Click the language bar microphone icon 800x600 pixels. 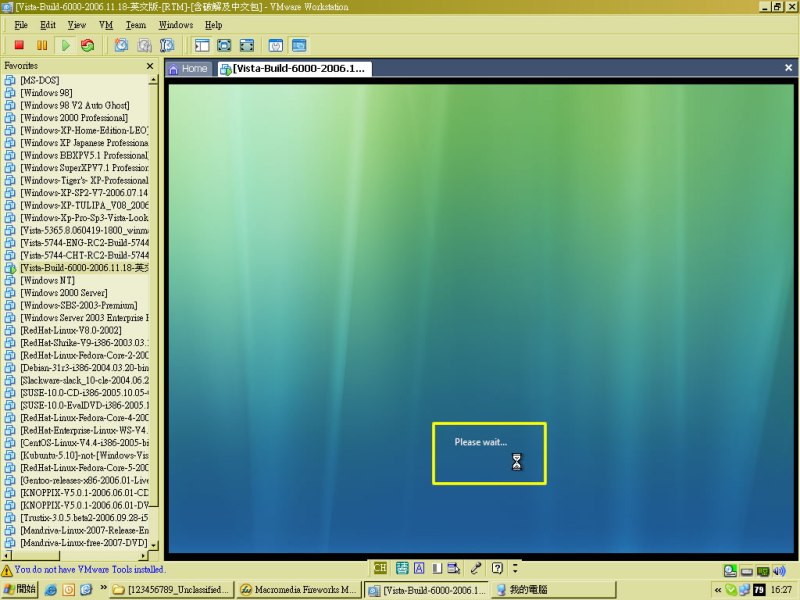pyautogui.click(x=476, y=568)
